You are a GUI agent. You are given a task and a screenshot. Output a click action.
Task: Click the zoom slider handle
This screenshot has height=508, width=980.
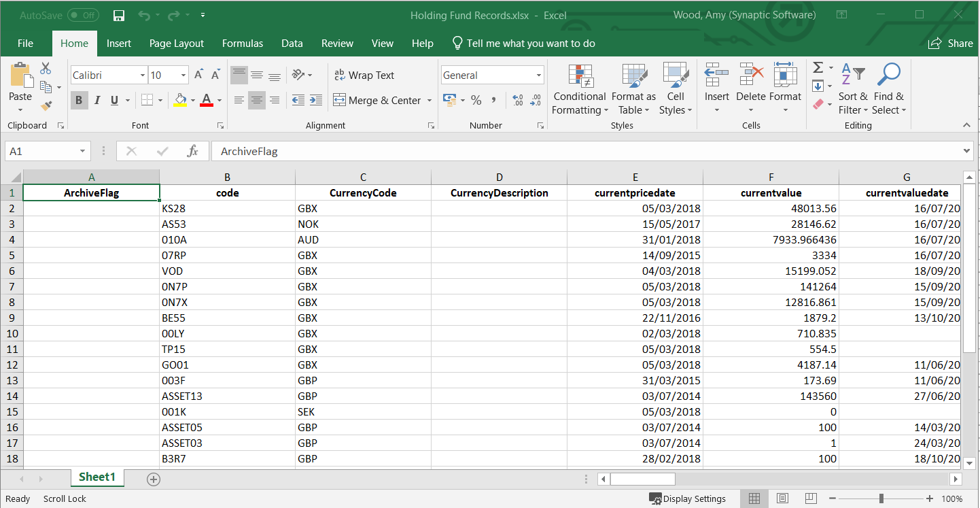pos(881,498)
